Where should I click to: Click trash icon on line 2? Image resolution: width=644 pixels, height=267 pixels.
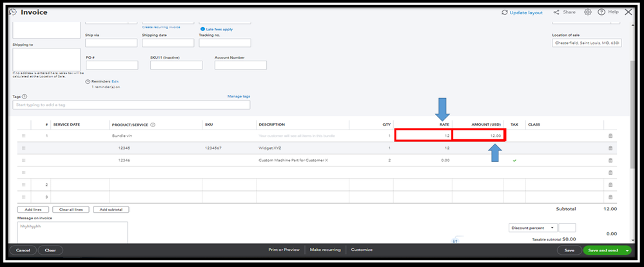610,185
